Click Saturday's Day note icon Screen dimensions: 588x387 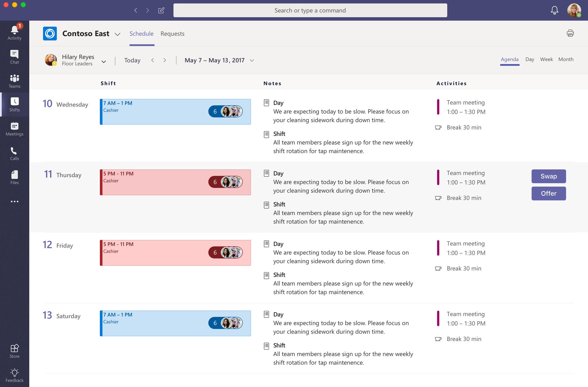tap(266, 314)
